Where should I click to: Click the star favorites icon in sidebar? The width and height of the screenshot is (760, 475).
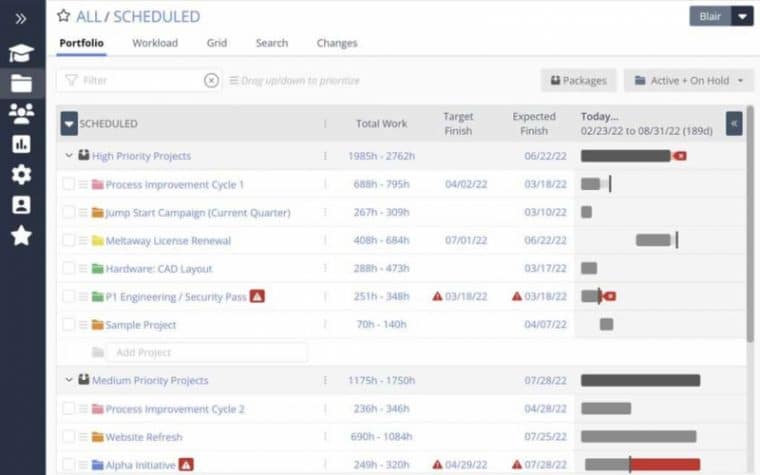click(21, 236)
